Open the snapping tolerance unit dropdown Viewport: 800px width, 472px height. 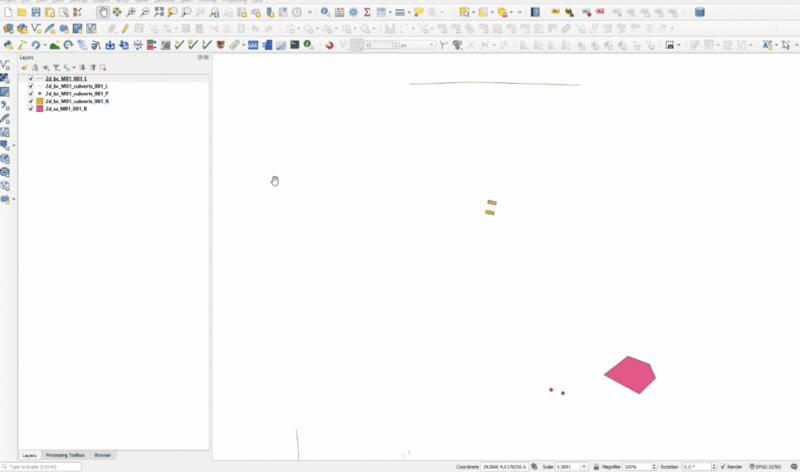point(433,45)
